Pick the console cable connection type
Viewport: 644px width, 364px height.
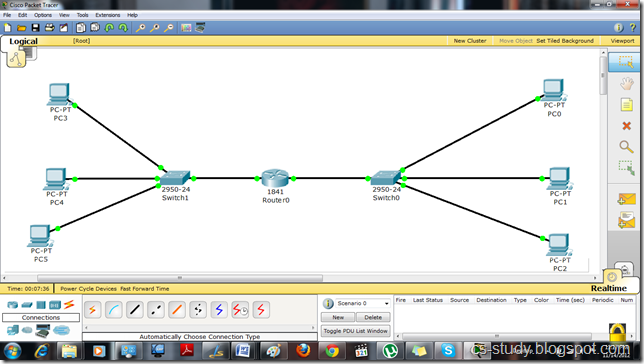(x=114, y=310)
